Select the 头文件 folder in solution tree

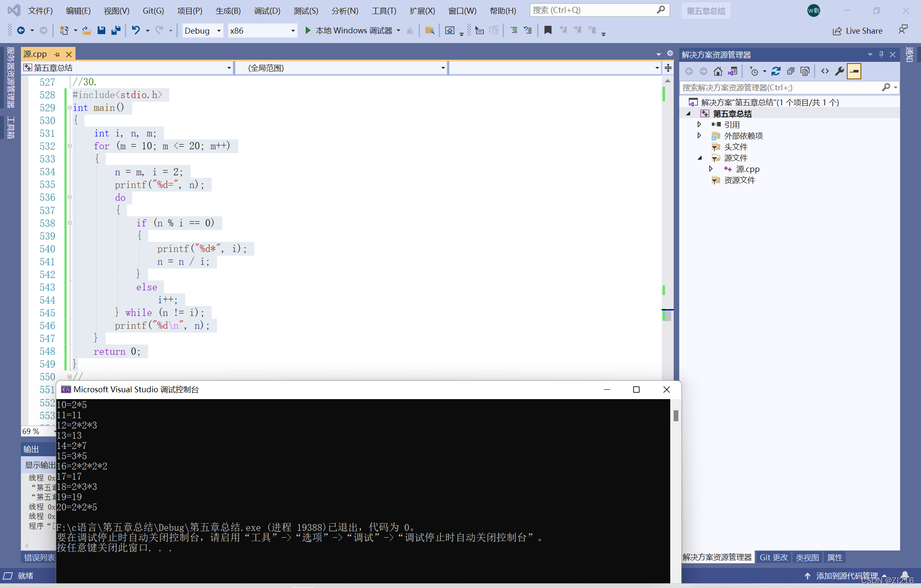click(736, 147)
